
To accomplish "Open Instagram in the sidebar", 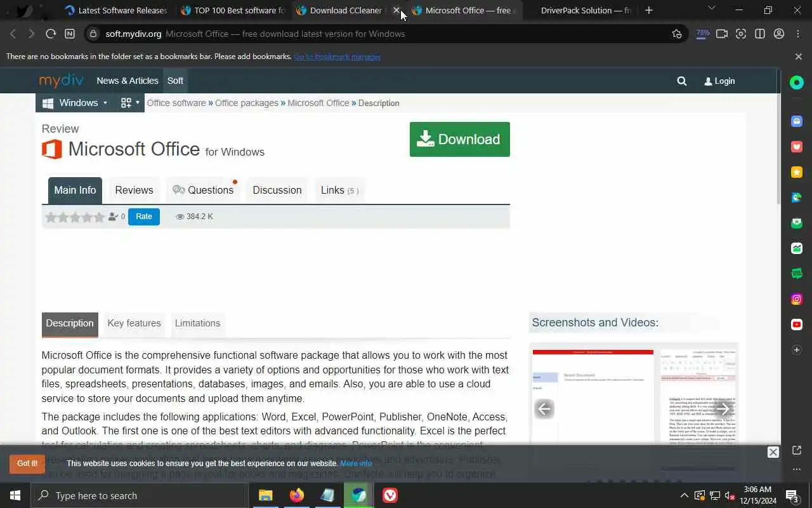I will [797, 299].
